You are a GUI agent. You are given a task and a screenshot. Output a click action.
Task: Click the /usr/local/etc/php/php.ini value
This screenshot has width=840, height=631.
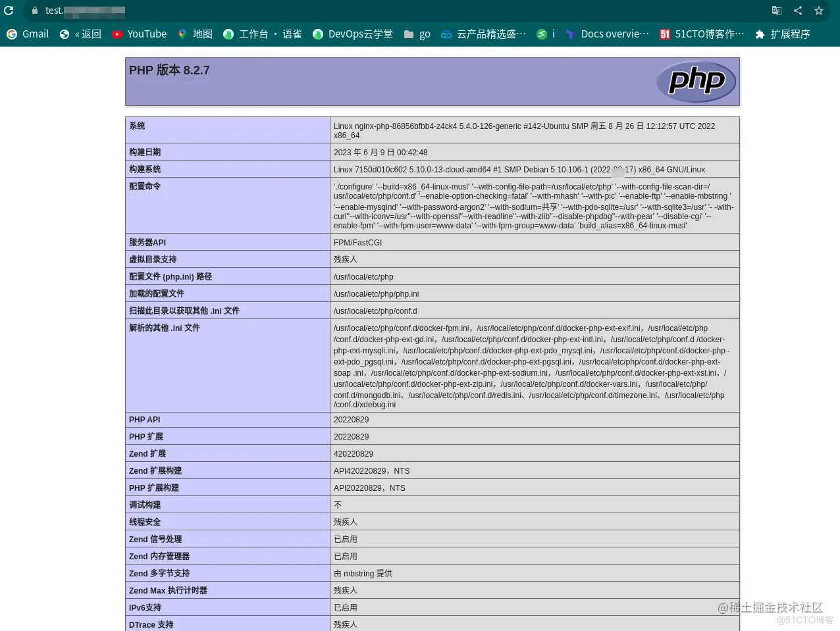376,294
